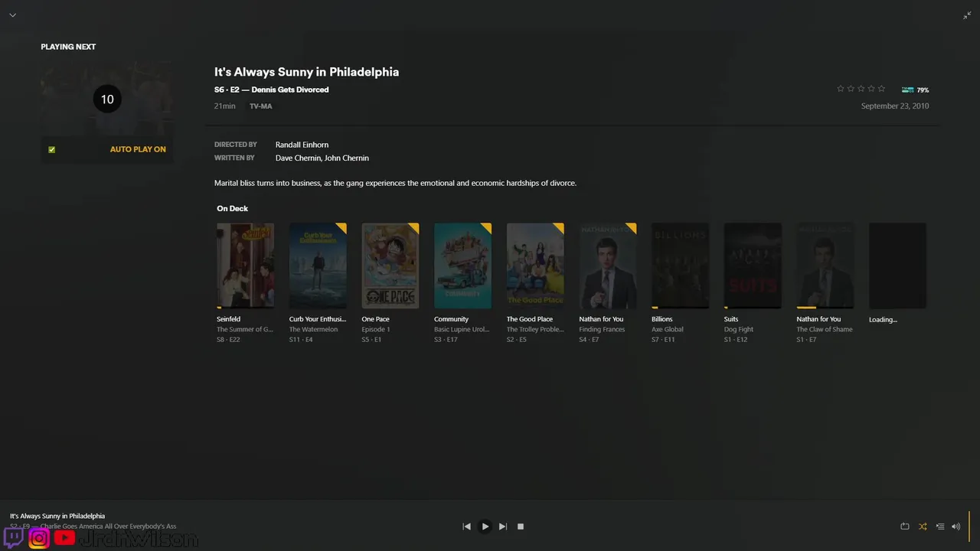The height and width of the screenshot is (551, 980).
Task: Click the Community title text
Action: tap(451, 319)
